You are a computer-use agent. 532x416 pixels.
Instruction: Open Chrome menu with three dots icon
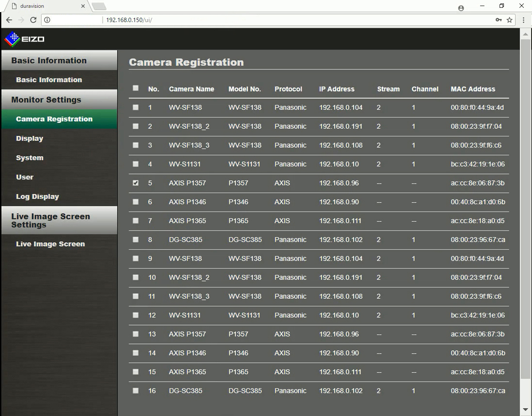[x=523, y=20]
